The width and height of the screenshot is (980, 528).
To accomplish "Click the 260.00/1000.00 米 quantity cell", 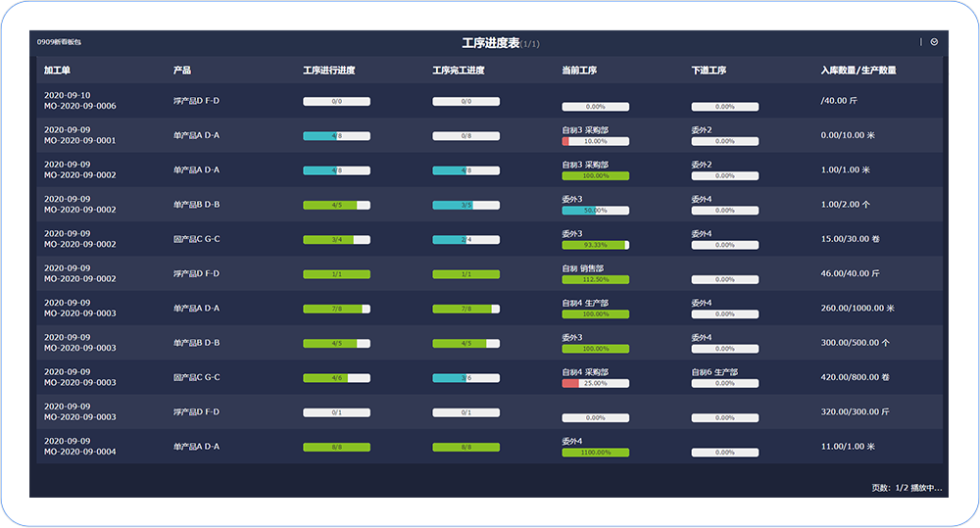I will coord(857,308).
